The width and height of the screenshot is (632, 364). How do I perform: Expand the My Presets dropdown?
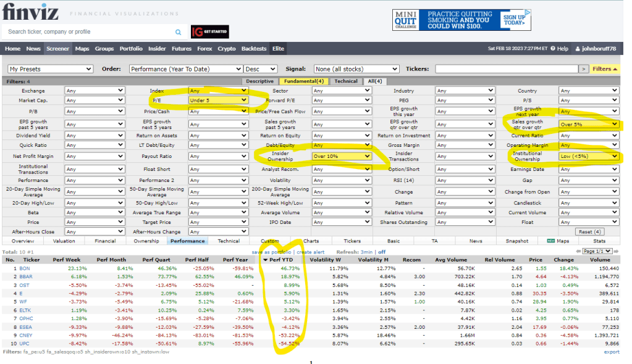(50, 69)
